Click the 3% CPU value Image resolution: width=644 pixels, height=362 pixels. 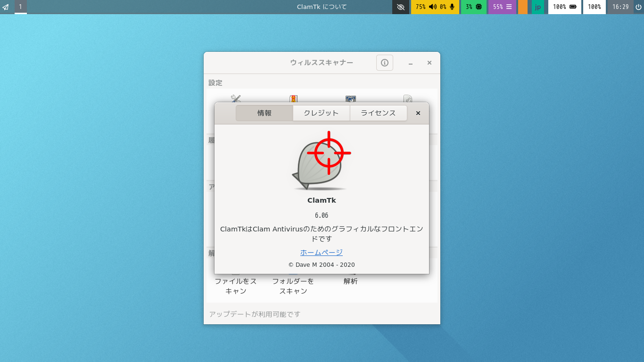[x=469, y=7]
